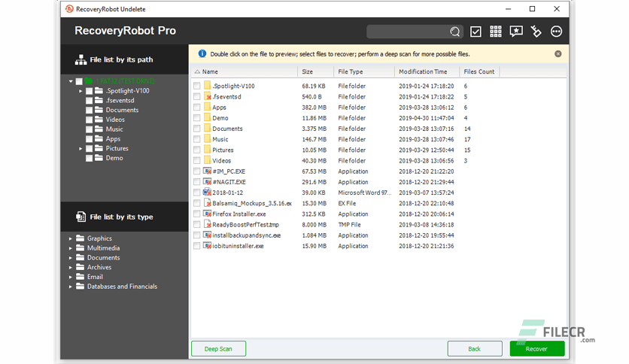
Task: Click the tools brush icon in header
Action: [x=536, y=32]
